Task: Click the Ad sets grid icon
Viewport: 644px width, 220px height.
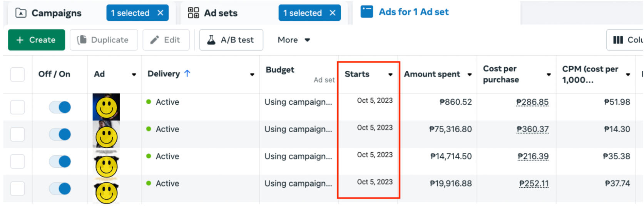Action: click(x=193, y=13)
